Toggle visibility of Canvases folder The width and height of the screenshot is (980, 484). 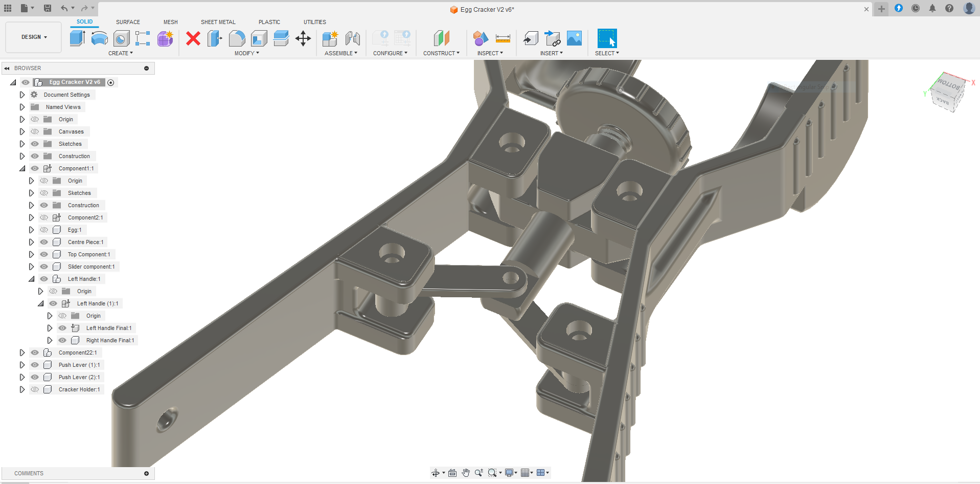[x=35, y=131]
